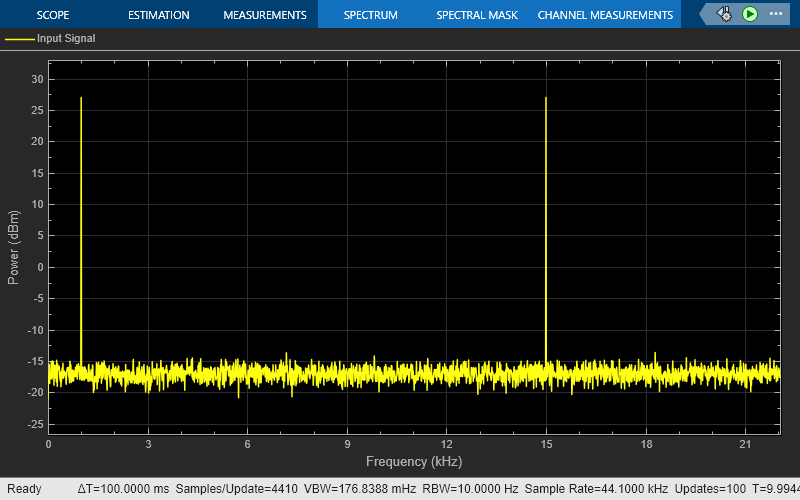Open the MEASUREMENTS tab
Image resolution: width=800 pixels, height=500 pixels.
coord(265,15)
